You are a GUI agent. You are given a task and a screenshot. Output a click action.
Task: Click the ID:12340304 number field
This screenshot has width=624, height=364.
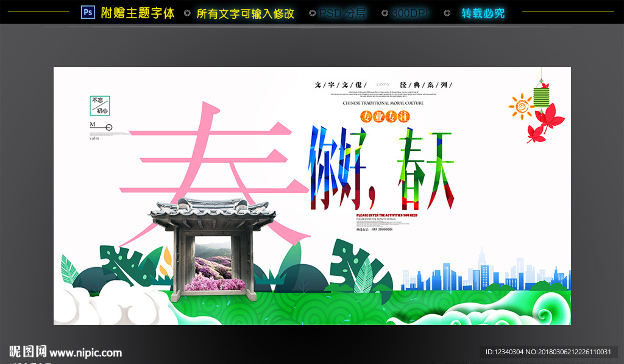coord(506,351)
